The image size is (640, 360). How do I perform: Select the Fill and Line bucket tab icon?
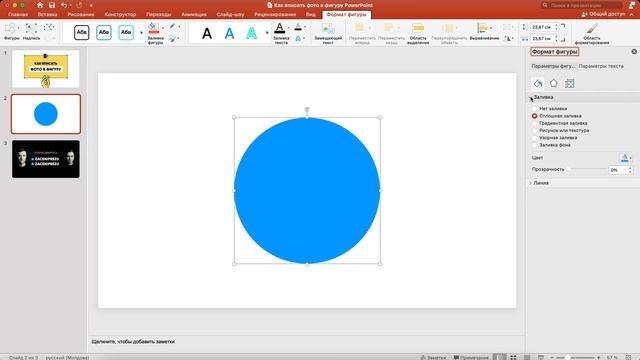coord(538,83)
